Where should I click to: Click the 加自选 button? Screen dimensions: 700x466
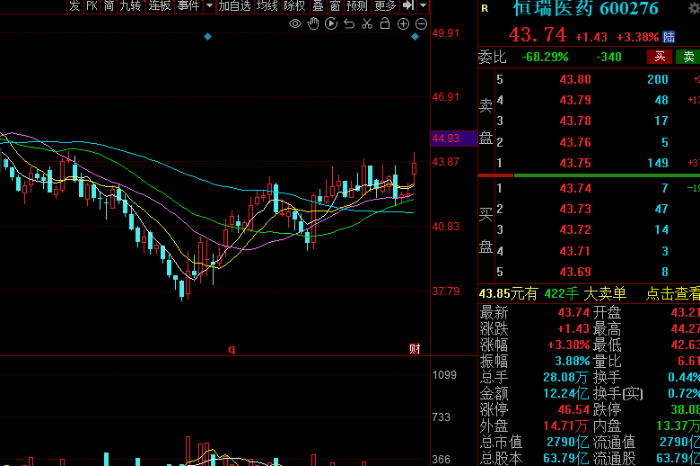235,6
